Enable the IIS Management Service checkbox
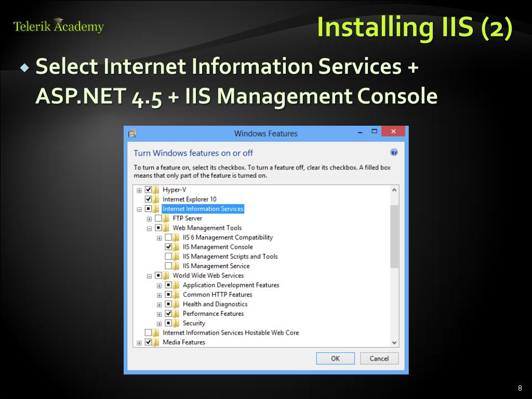 [168, 265]
